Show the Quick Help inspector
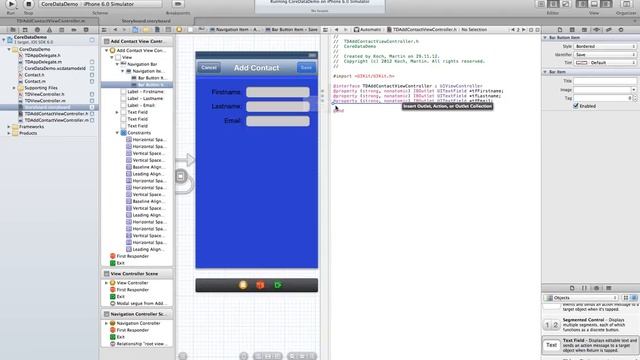The width and height of the screenshot is (640, 360). pyautogui.click(x=572, y=30)
